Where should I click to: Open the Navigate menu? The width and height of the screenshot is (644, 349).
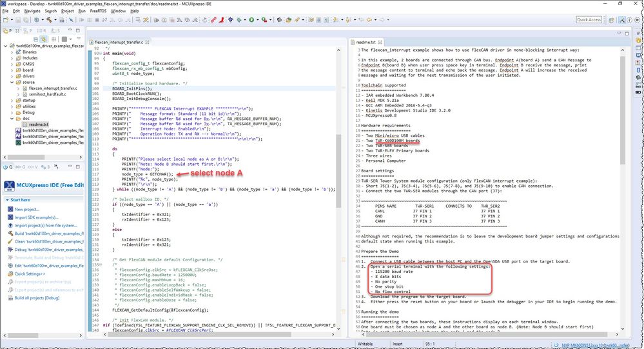pos(32,11)
